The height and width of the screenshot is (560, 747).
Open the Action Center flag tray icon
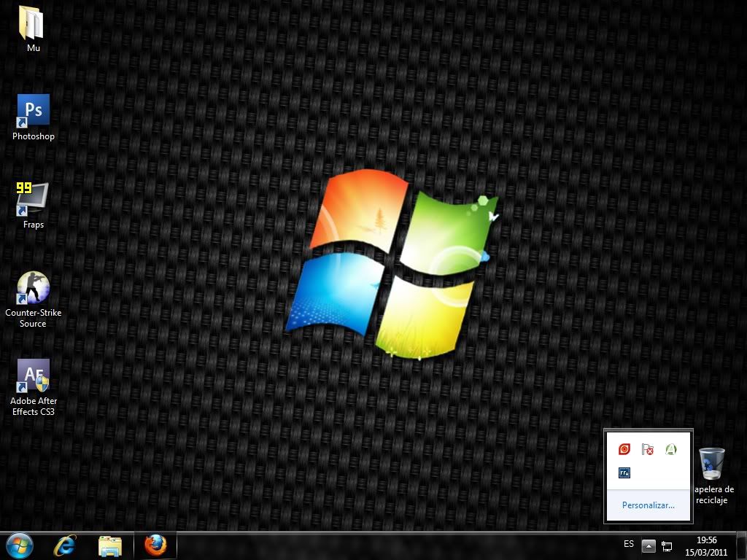pos(648,449)
